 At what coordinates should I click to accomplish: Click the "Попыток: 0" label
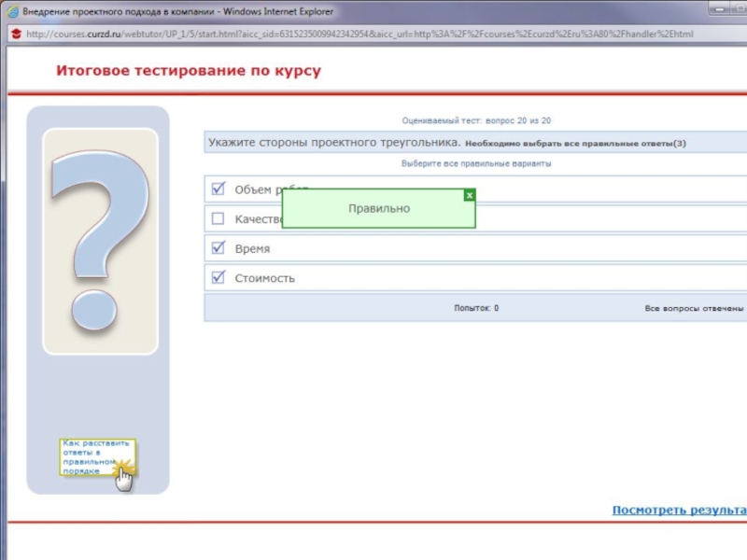point(476,308)
